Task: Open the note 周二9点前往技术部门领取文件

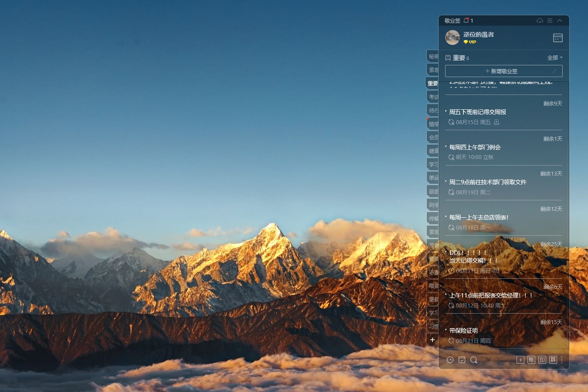Action: pos(488,182)
